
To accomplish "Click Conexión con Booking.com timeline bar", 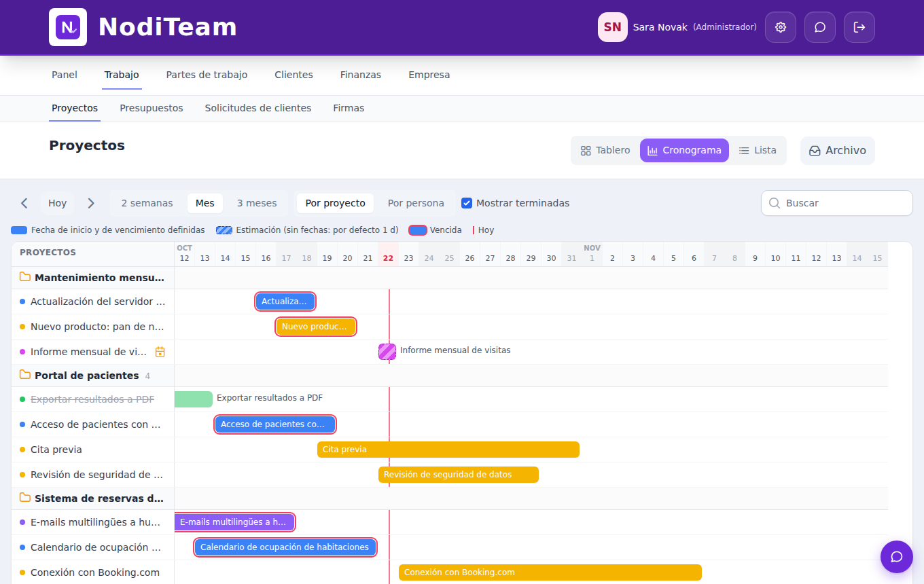I will (x=550, y=572).
